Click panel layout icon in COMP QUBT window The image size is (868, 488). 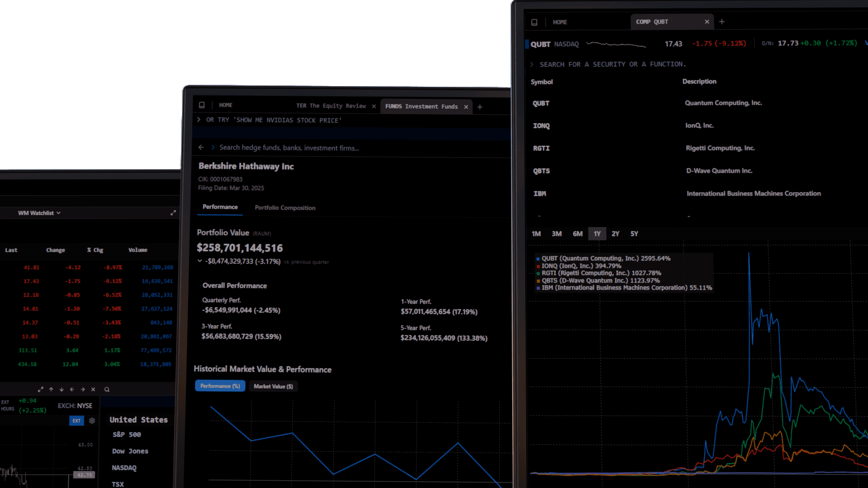[x=534, y=22]
